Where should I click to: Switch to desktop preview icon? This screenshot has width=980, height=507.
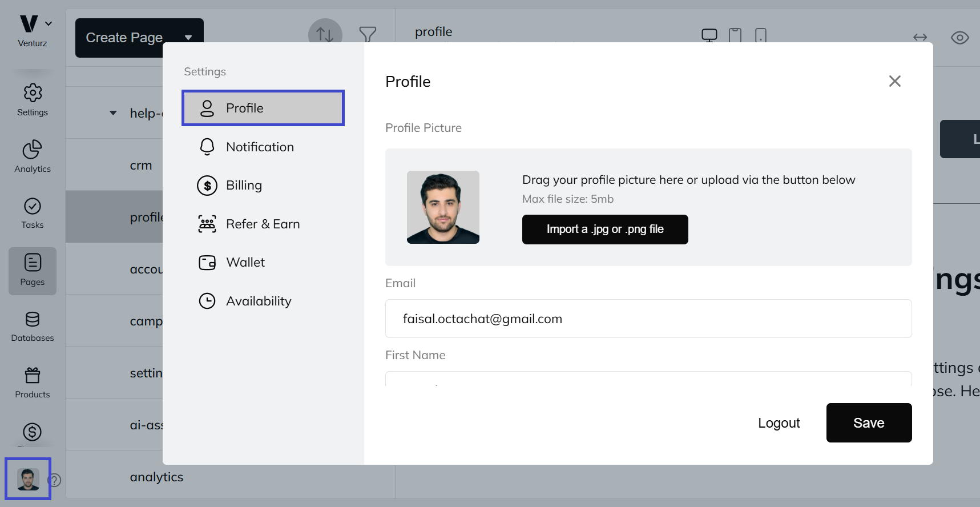pos(709,35)
